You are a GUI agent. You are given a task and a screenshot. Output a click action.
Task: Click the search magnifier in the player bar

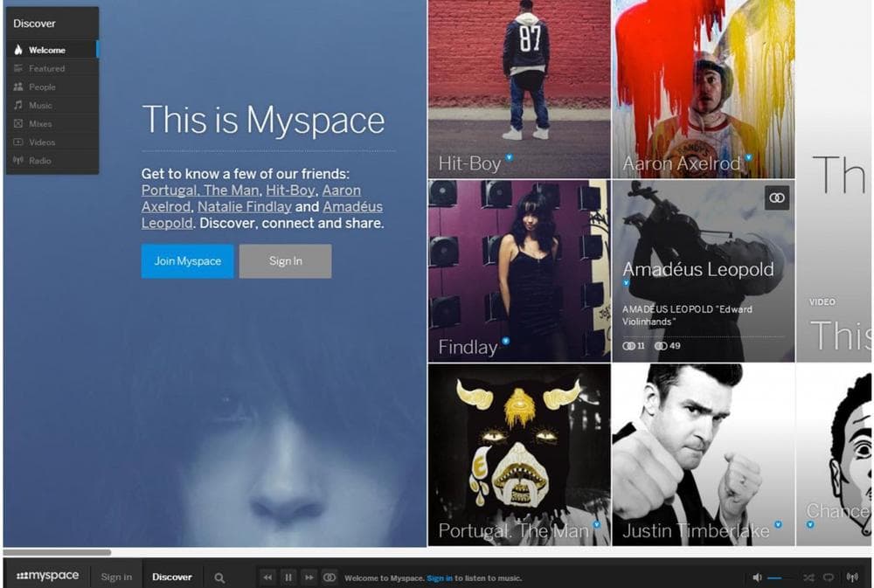[x=218, y=577]
